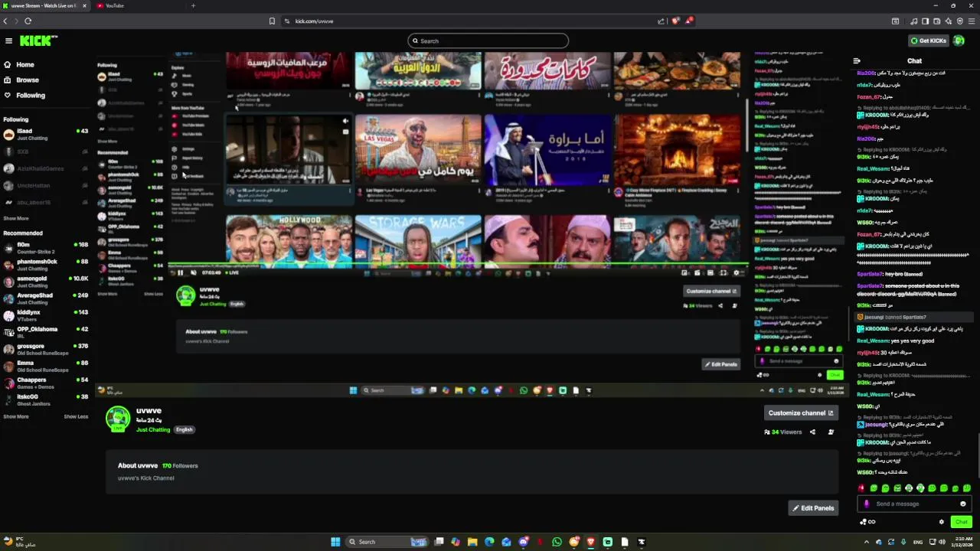This screenshot has height=551, width=980.
Task: Click the Edit Panels button
Action: 813,508
